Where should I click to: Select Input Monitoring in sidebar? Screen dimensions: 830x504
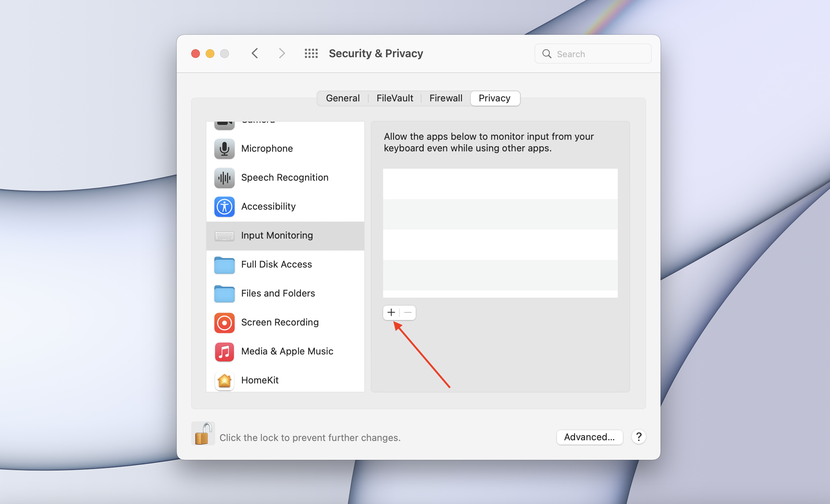(x=277, y=235)
